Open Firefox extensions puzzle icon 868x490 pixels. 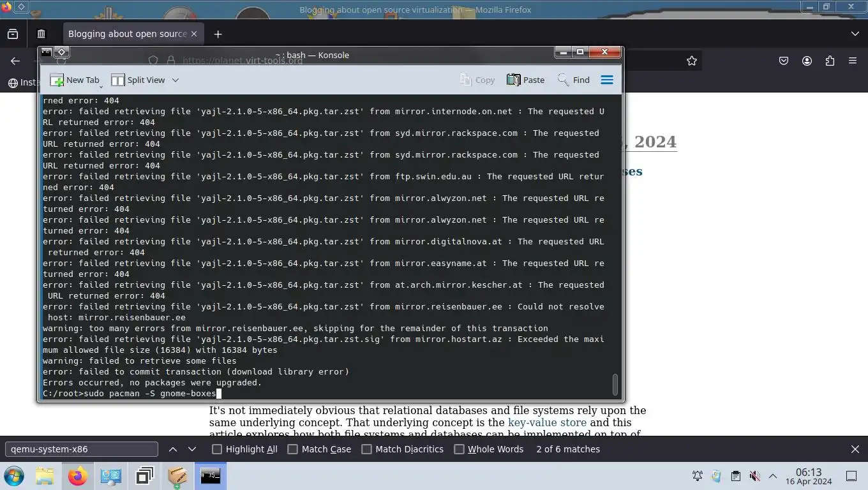[x=830, y=61]
